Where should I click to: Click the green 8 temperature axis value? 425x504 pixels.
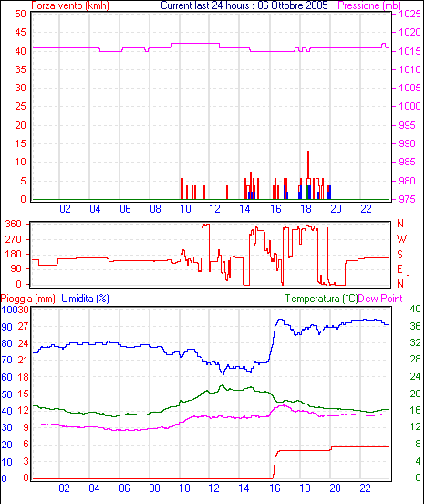(x=418, y=445)
